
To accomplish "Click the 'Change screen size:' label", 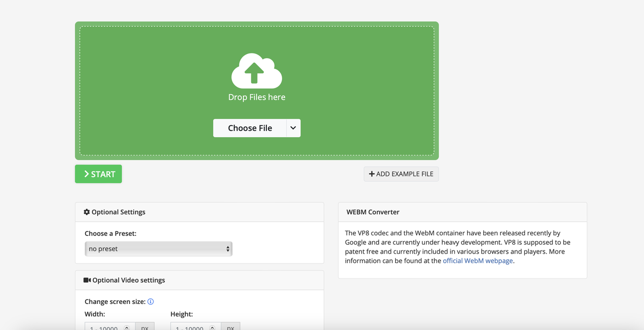I will point(115,301).
